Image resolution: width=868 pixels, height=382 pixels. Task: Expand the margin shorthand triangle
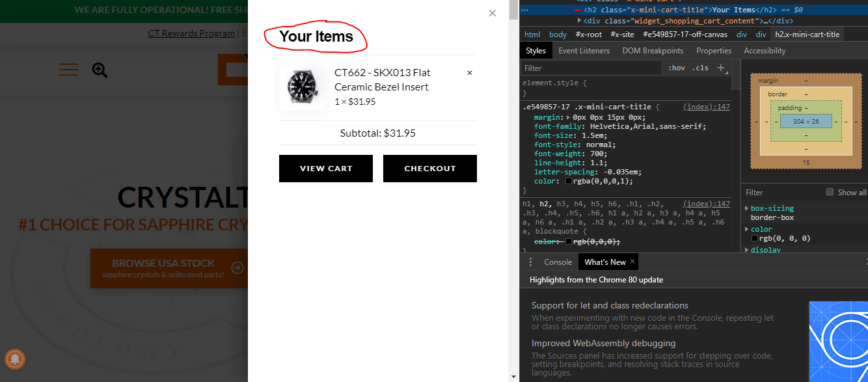(x=569, y=117)
